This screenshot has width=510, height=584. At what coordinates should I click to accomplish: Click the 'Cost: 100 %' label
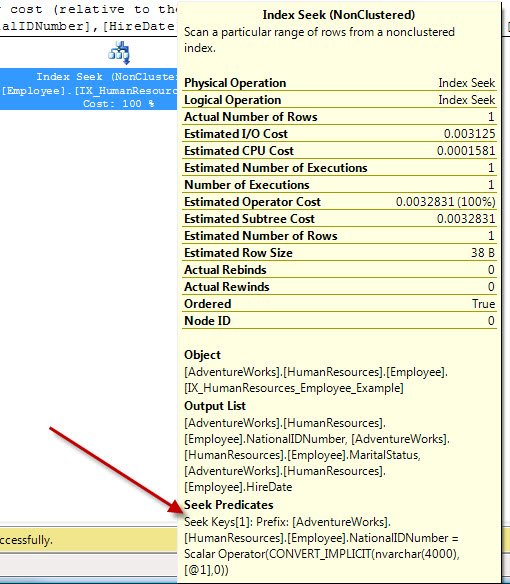(118, 104)
